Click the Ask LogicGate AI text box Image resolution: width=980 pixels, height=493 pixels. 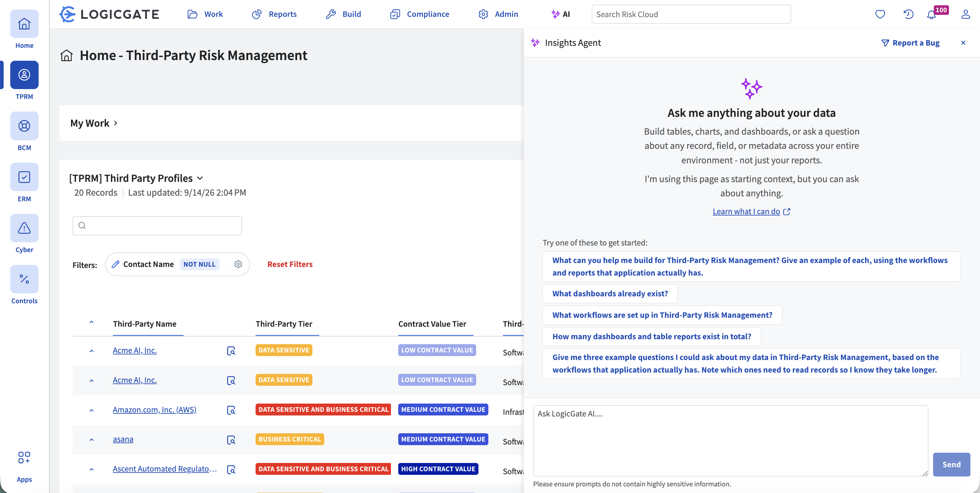(x=730, y=441)
